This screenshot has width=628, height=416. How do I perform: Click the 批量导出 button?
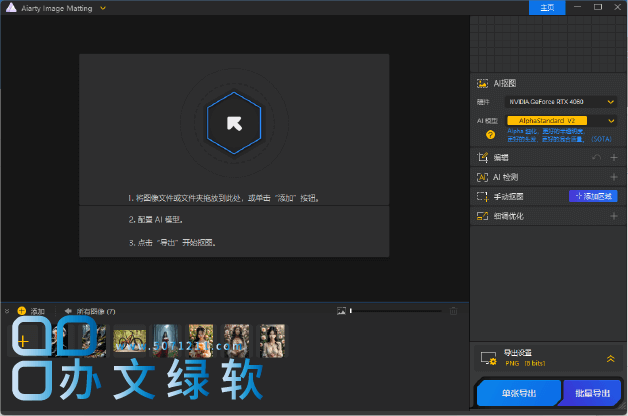592,393
